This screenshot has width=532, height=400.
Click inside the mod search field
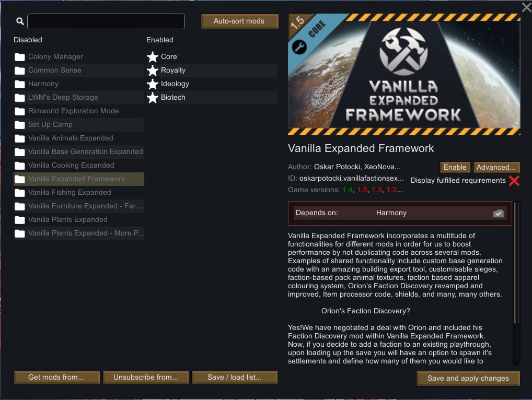click(x=106, y=21)
